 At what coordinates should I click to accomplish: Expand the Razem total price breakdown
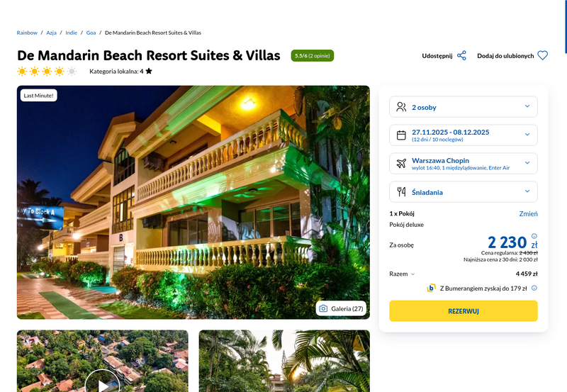pos(402,274)
